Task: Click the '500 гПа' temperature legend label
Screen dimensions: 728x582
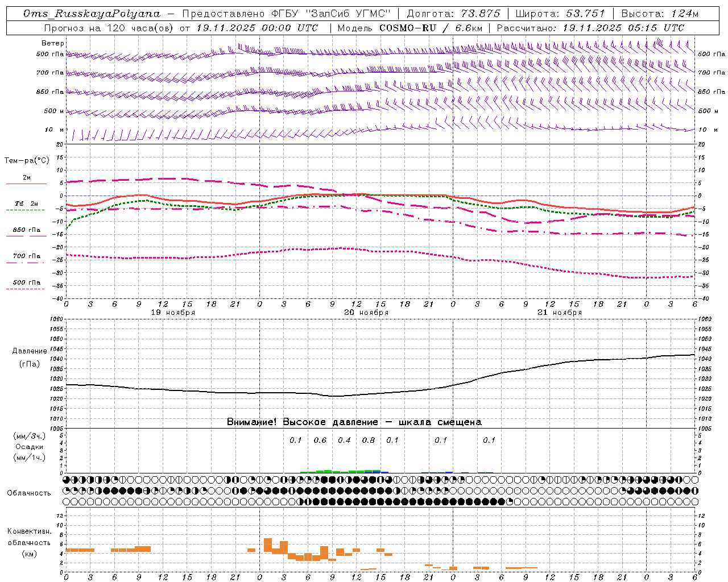Action: pyautogui.click(x=27, y=282)
